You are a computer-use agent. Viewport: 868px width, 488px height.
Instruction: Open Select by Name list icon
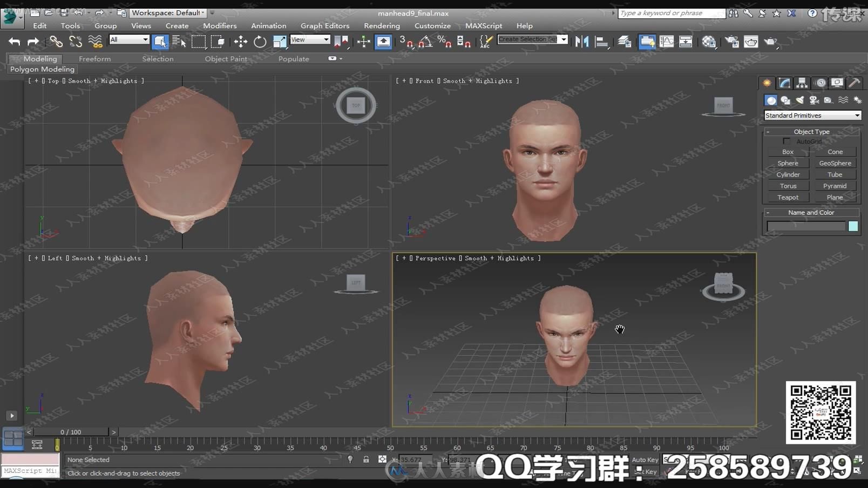pyautogui.click(x=179, y=42)
